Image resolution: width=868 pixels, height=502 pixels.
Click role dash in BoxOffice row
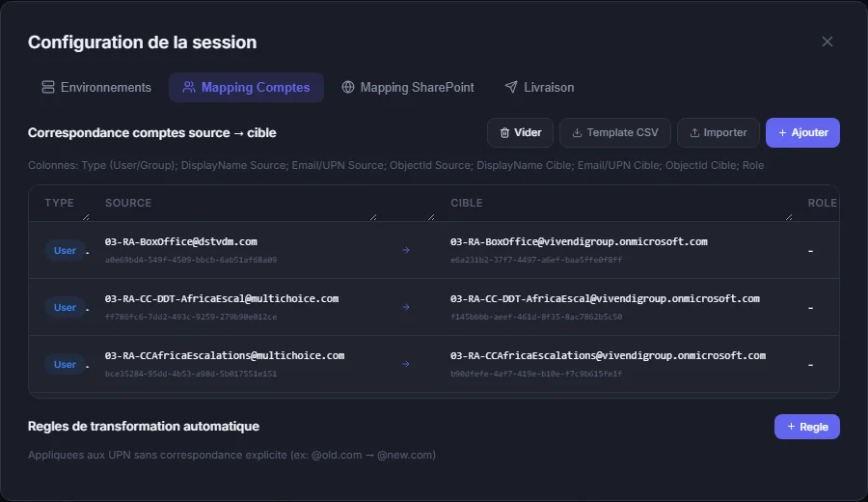point(810,251)
